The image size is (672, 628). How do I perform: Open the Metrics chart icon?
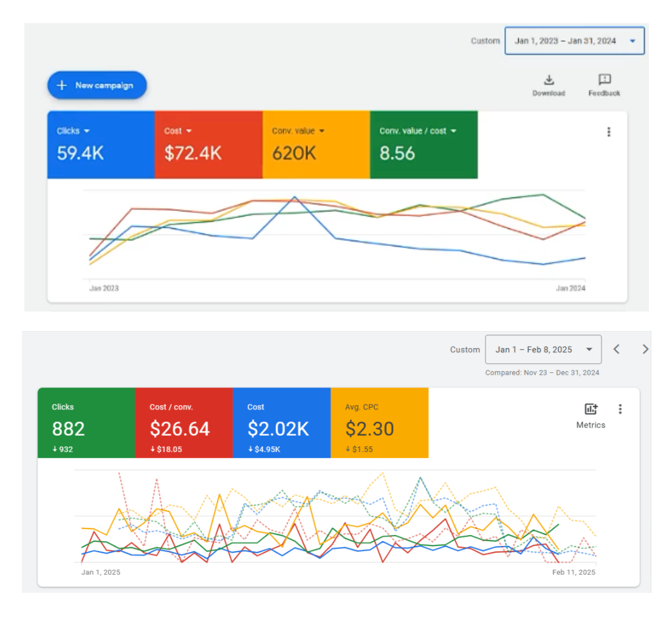tap(591, 409)
